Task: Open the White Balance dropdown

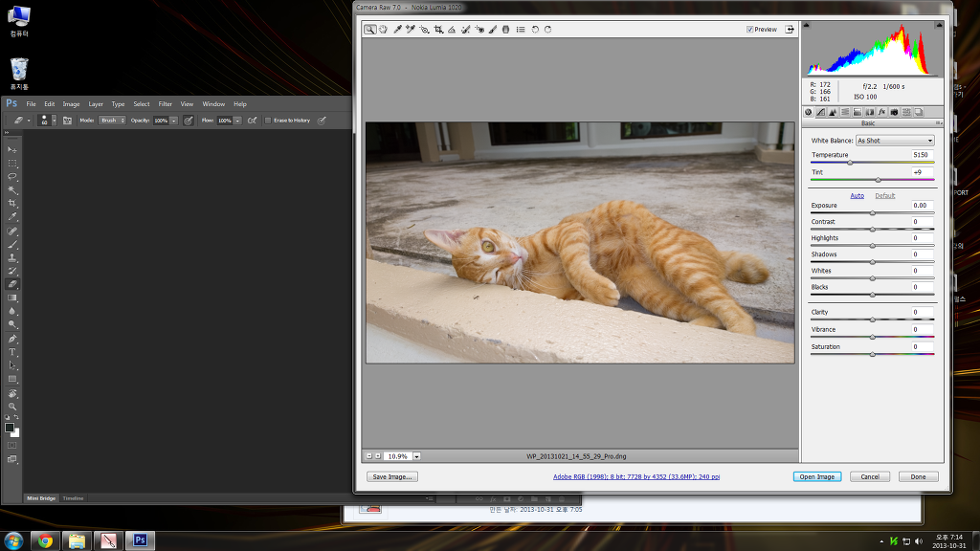Action: [895, 141]
